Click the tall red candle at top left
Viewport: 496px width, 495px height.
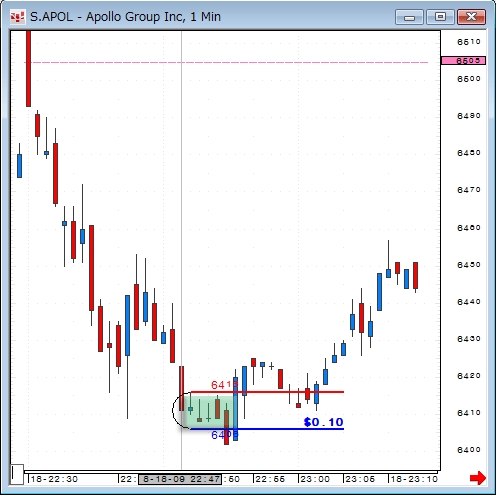click(29, 69)
